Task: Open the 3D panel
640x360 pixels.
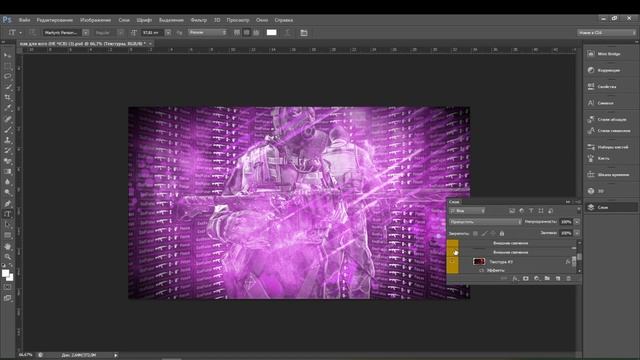Action: point(608,191)
